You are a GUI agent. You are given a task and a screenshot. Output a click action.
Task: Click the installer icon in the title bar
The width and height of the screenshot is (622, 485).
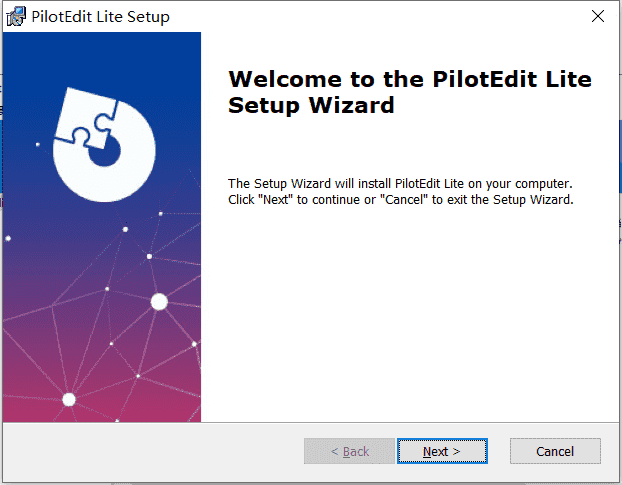[x=16, y=17]
